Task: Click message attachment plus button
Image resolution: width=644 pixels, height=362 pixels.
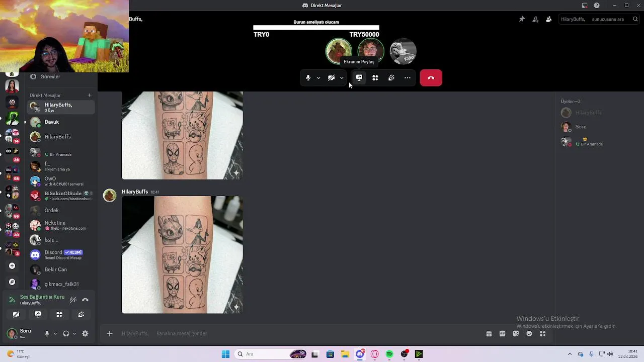Action: point(110,333)
